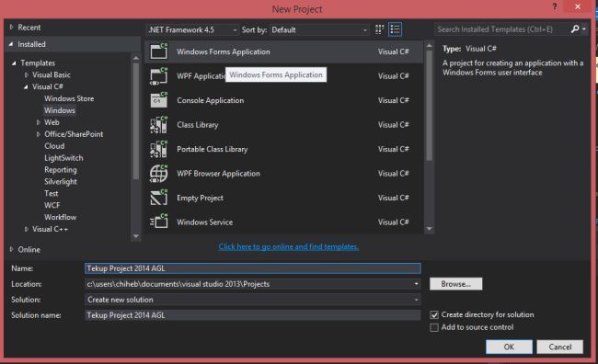Expand the Online section
Viewport: 598px width, 364px height.
pos(11,249)
